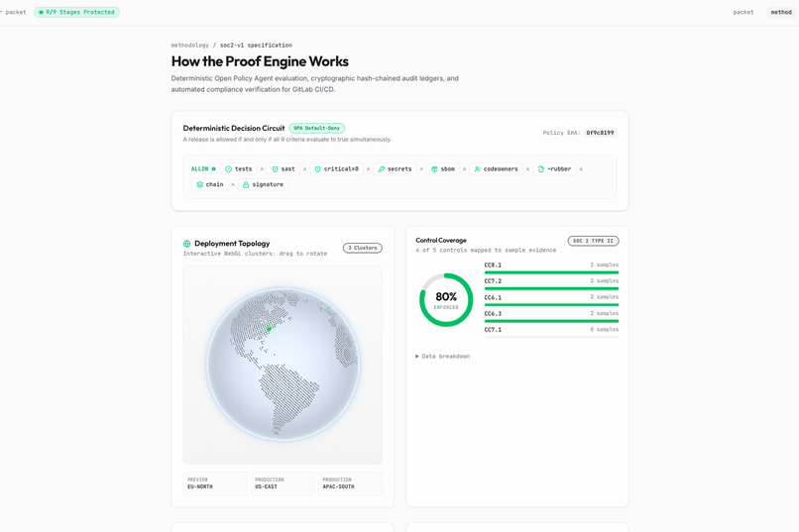Click the CC8.1 coverage bar
This screenshot has width=799, height=532.
pos(551,272)
